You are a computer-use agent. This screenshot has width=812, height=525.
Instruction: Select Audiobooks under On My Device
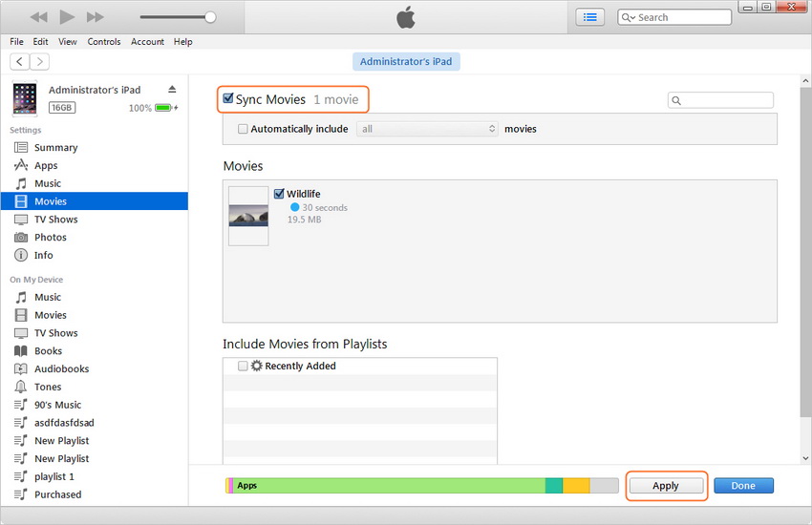[61, 369]
